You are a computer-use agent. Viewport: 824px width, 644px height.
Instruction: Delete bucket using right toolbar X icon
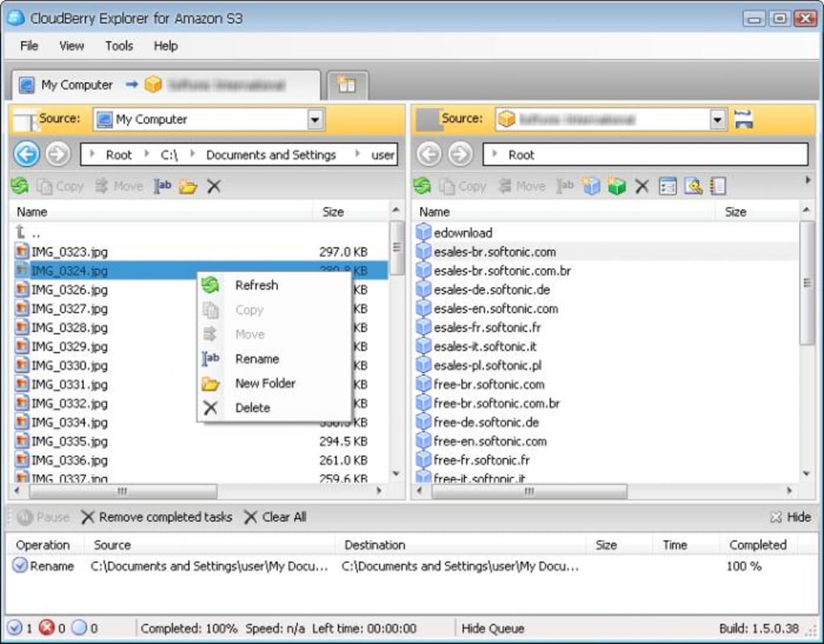pyautogui.click(x=641, y=186)
